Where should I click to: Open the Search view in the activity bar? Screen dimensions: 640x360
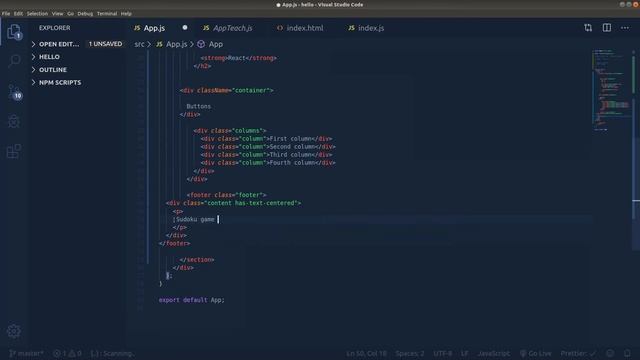(14, 61)
